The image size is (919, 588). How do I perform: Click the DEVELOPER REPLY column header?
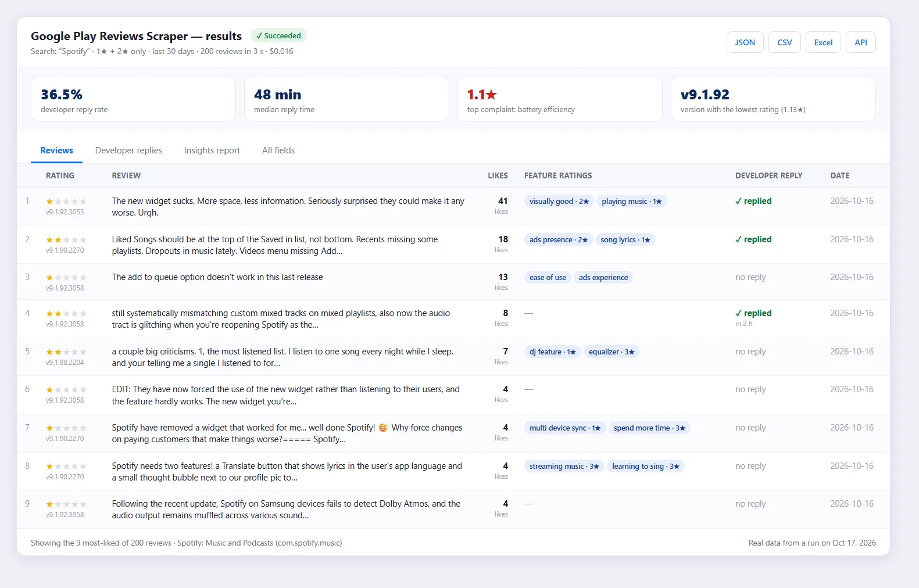coord(768,175)
